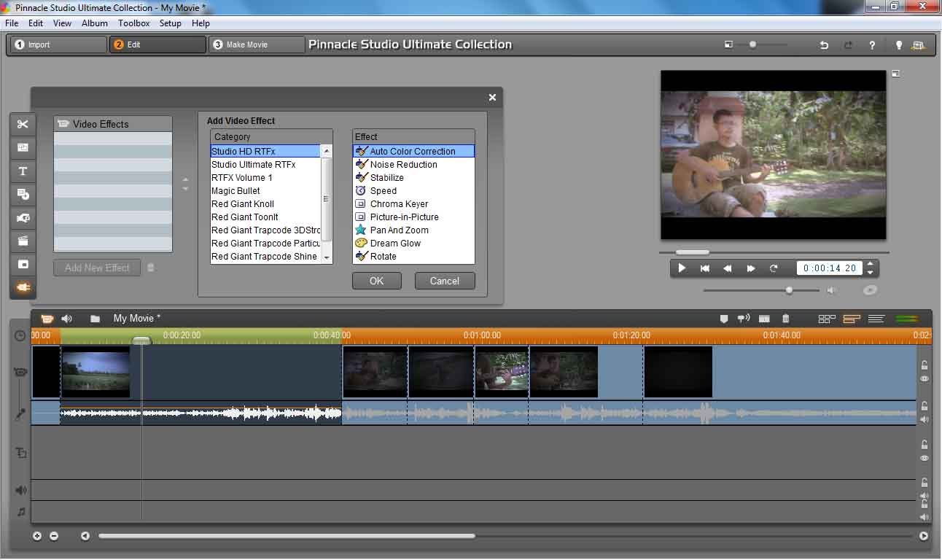Zoom out timeline with minus icon
Viewport: 942px width, 560px height.
54,536
